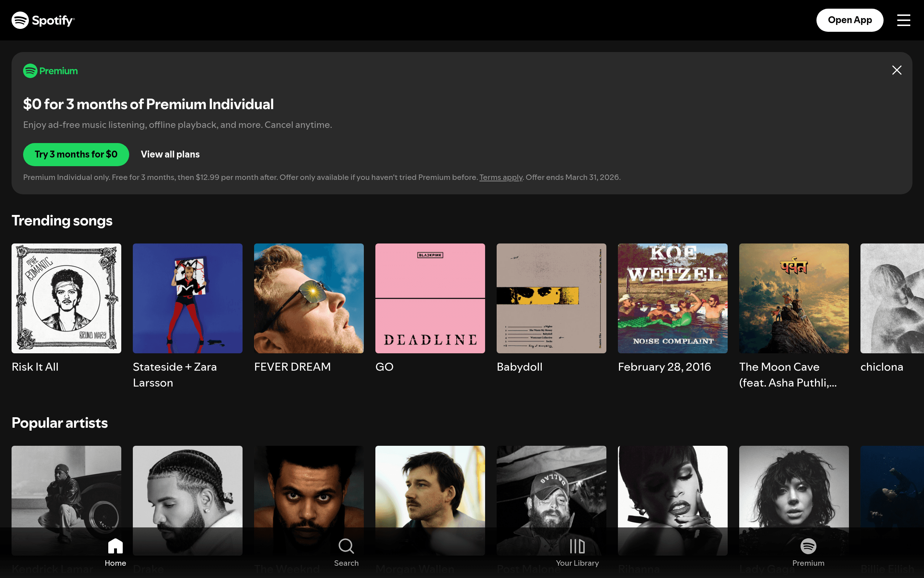Click the February 28, 2016 title
The width and height of the screenshot is (924, 578).
tap(664, 367)
